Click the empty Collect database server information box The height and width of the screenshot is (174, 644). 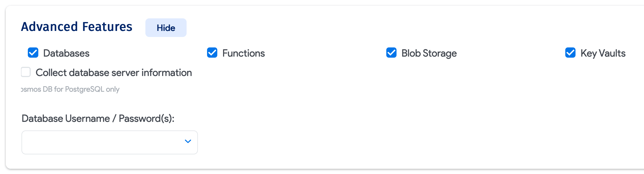tap(25, 72)
